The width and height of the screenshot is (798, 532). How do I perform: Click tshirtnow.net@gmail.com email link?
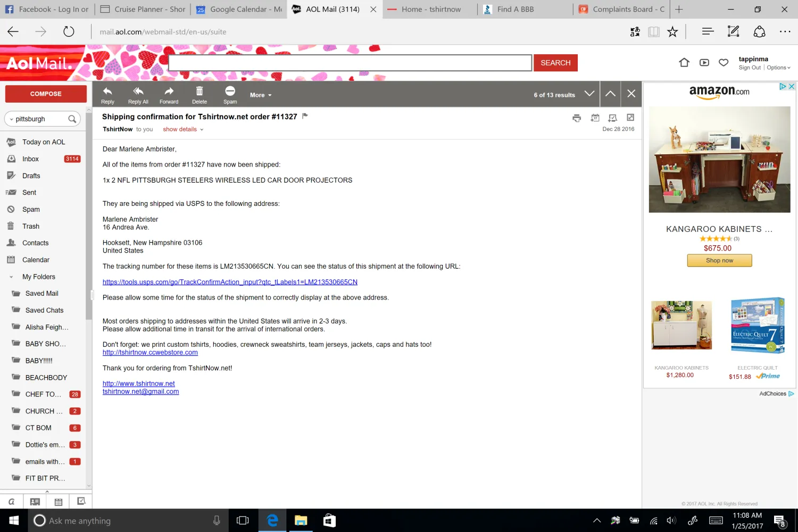(x=140, y=392)
